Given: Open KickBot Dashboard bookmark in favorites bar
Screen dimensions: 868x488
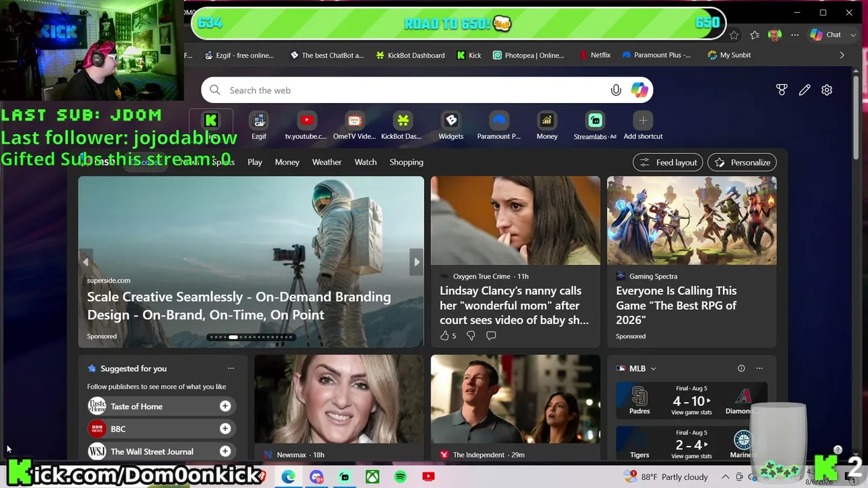Looking at the screenshot, I should (x=410, y=55).
